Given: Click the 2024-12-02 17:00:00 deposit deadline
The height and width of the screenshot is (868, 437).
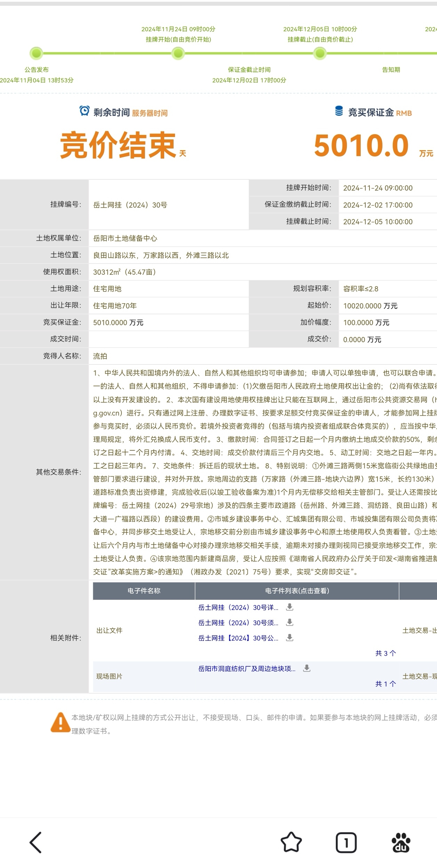Looking at the screenshot, I should [378, 205].
